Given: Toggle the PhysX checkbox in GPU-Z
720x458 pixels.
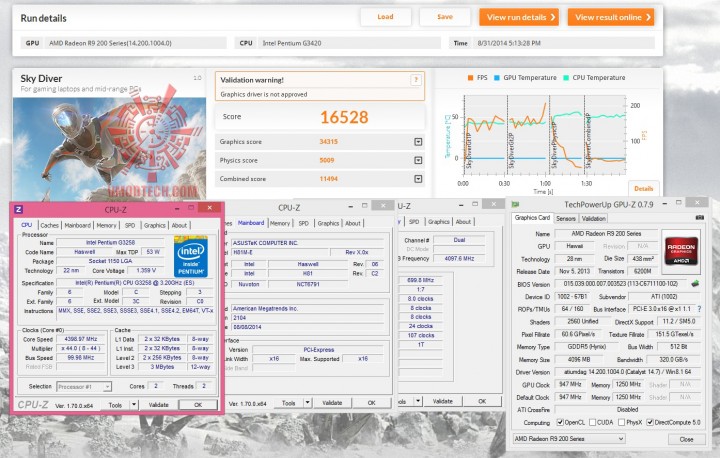Looking at the screenshot, I should pos(622,422).
